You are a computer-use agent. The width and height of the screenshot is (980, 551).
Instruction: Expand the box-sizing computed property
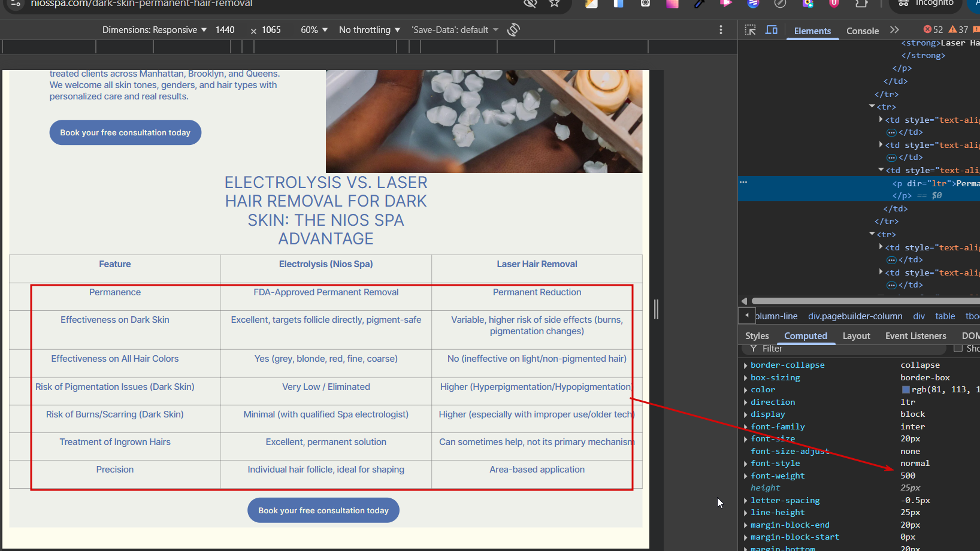coord(746,378)
